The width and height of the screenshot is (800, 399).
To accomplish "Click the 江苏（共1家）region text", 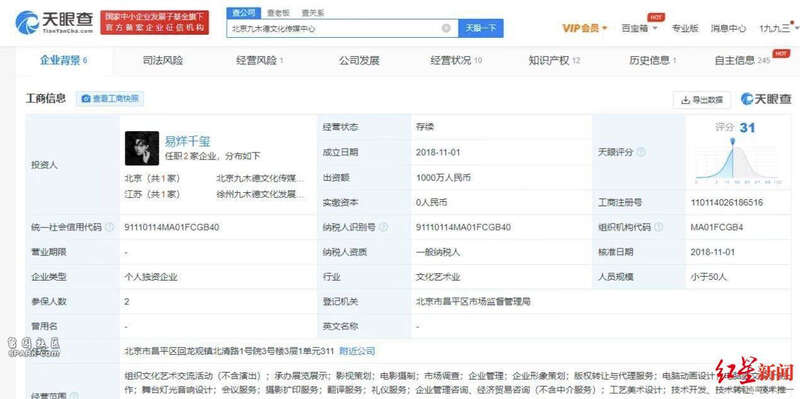I will (x=153, y=194).
